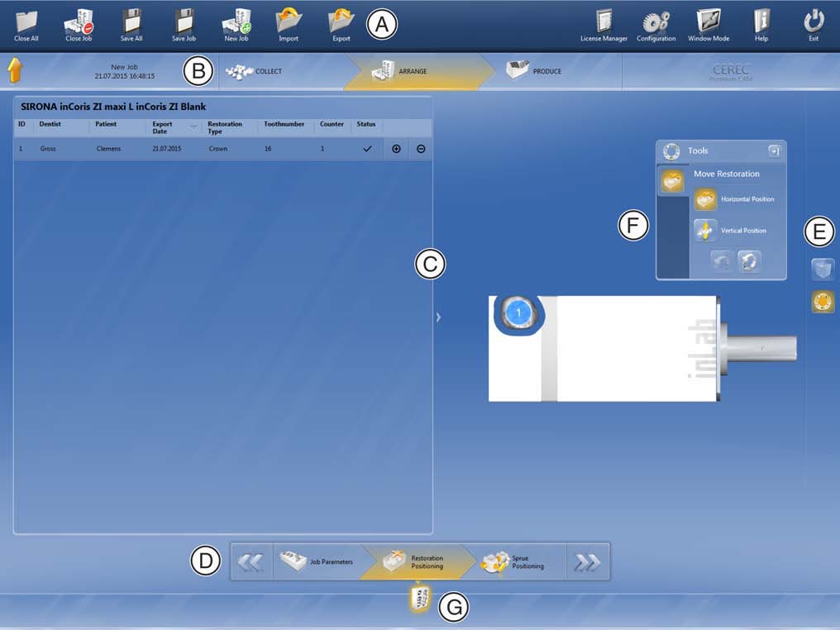Click the Exit power icon
Image resolution: width=840 pixels, height=630 pixels.
[x=814, y=25]
